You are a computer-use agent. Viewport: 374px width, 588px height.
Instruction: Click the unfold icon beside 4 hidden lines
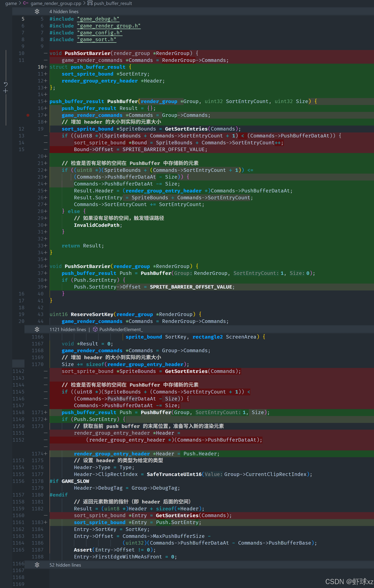click(37, 11)
